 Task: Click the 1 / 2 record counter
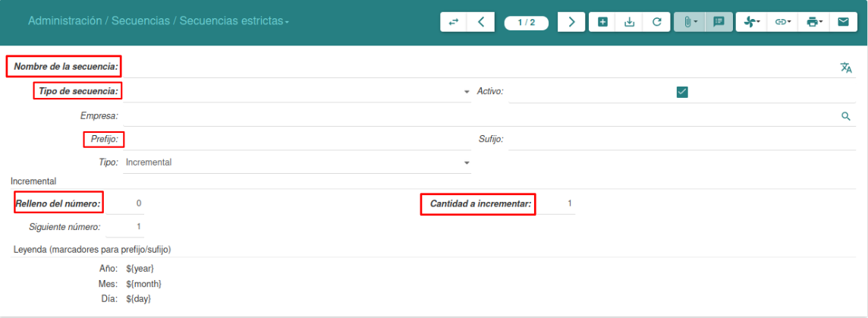point(526,23)
